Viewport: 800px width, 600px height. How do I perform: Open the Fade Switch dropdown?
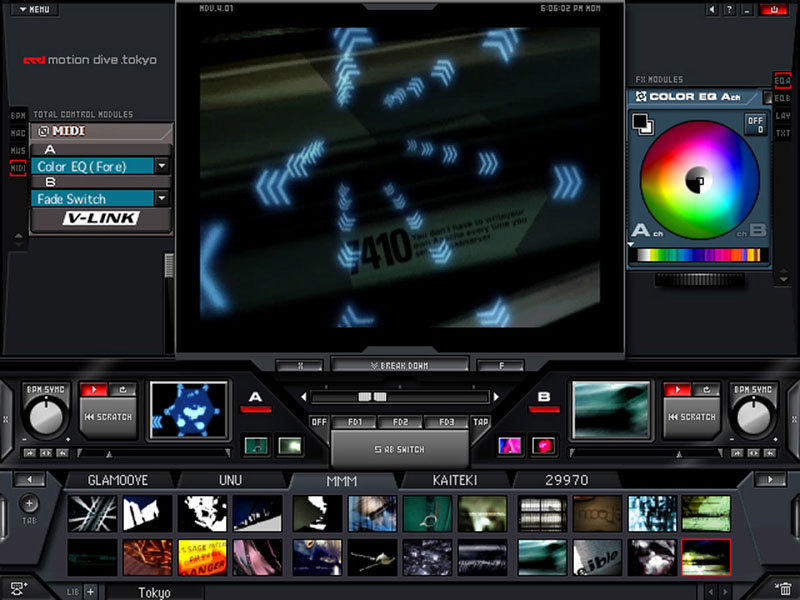click(161, 199)
